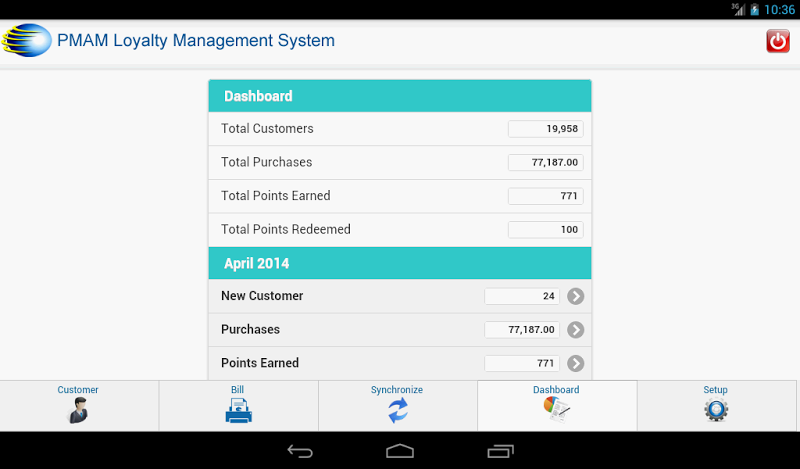
Task: Click the Total Points Earned value field
Action: point(545,196)
